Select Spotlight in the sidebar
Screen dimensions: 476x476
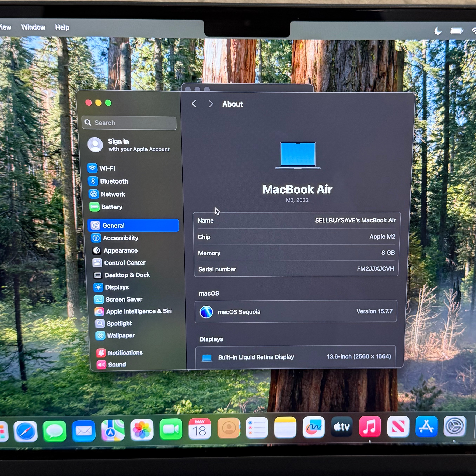click(x=114, y=324)
